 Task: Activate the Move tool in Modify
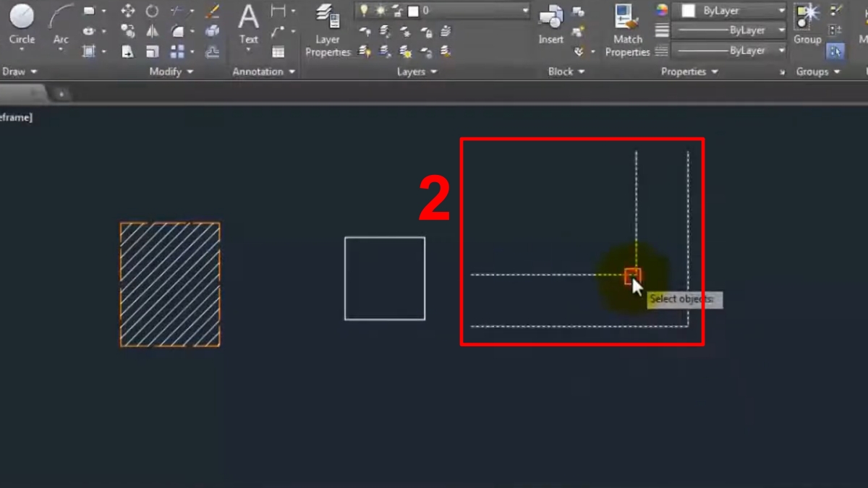click(x=128, y=11)
